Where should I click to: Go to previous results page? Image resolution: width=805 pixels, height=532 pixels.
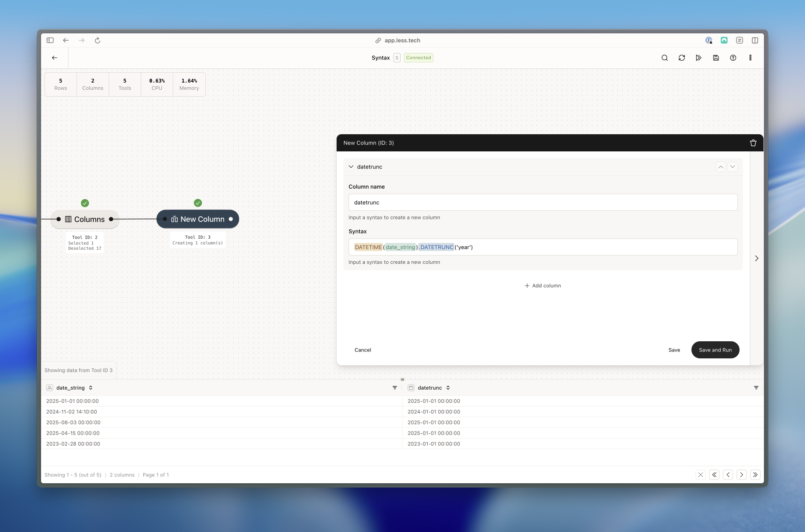pos(728,475)
